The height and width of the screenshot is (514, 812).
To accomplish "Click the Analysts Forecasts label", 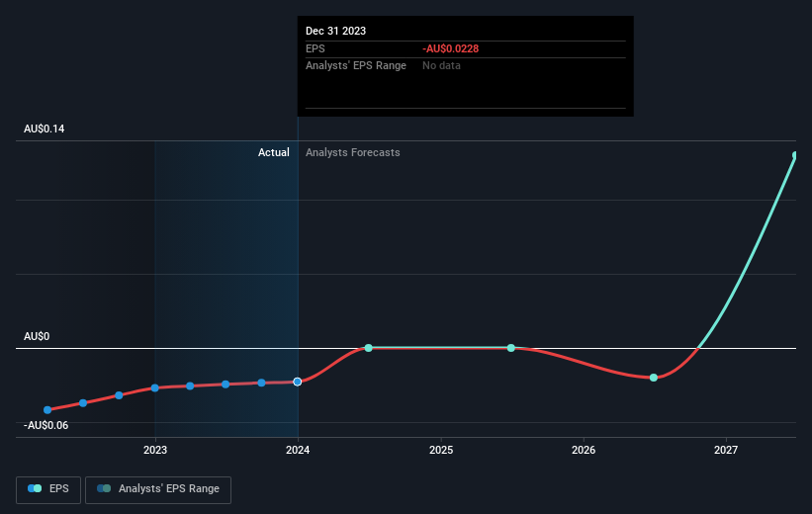I will point(353,152).
